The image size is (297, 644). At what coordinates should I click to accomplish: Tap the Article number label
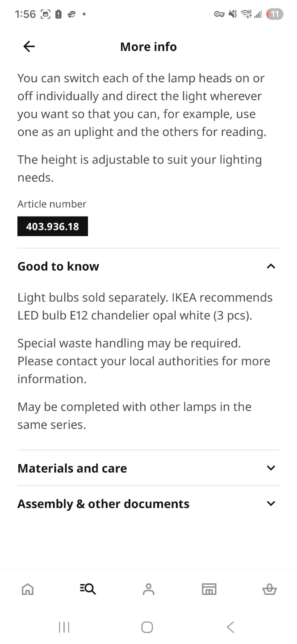tap(52, 204)
